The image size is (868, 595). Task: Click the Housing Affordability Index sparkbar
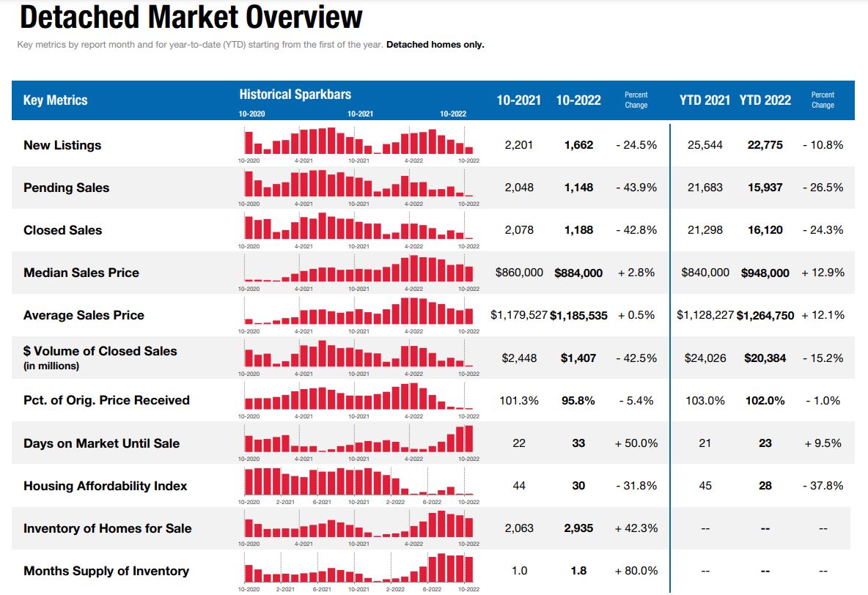[x=359, y=482]
